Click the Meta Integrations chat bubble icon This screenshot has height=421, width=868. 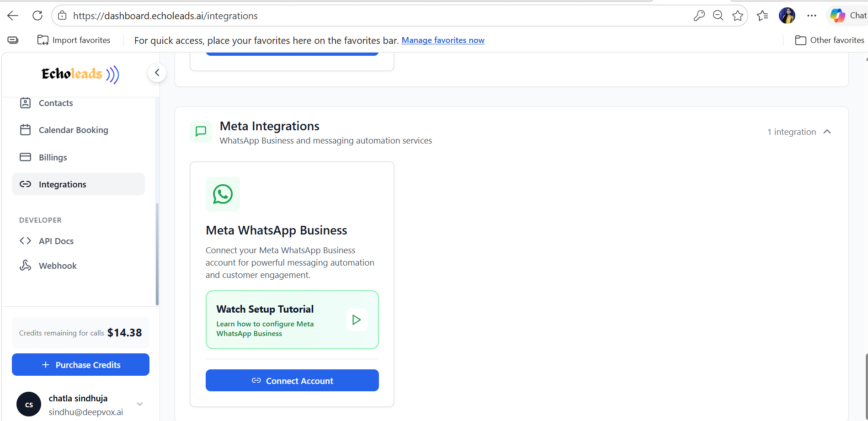pos(201,132)
